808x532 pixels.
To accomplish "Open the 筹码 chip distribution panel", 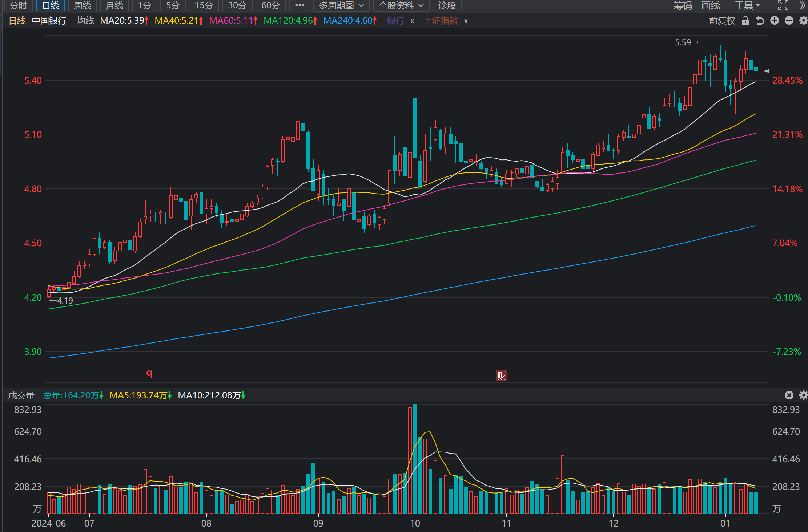I will click(x=682, y=5).
